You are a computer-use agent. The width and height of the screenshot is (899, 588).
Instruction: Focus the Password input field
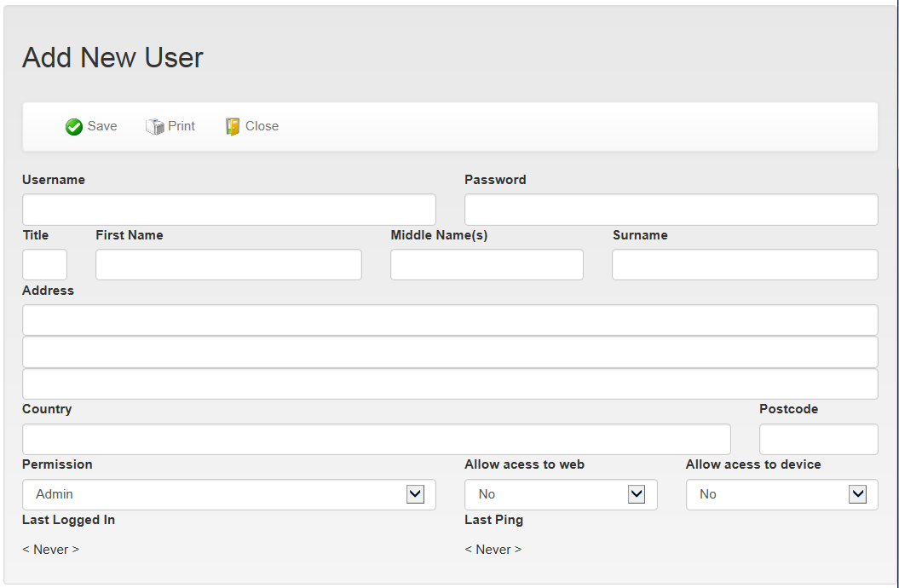tap(671, 210)
